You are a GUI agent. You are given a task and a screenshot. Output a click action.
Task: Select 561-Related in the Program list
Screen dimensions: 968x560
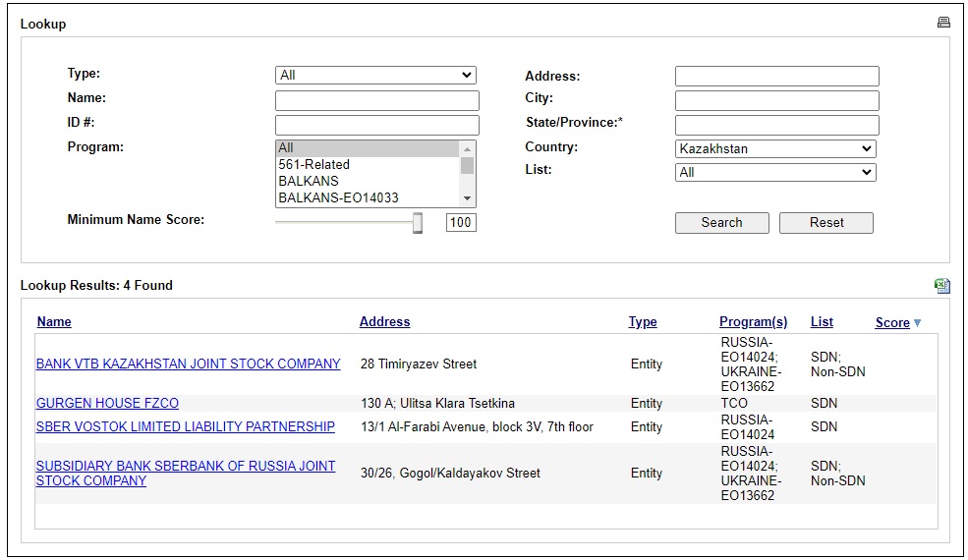pyautogui.click(x=368, y=165)
